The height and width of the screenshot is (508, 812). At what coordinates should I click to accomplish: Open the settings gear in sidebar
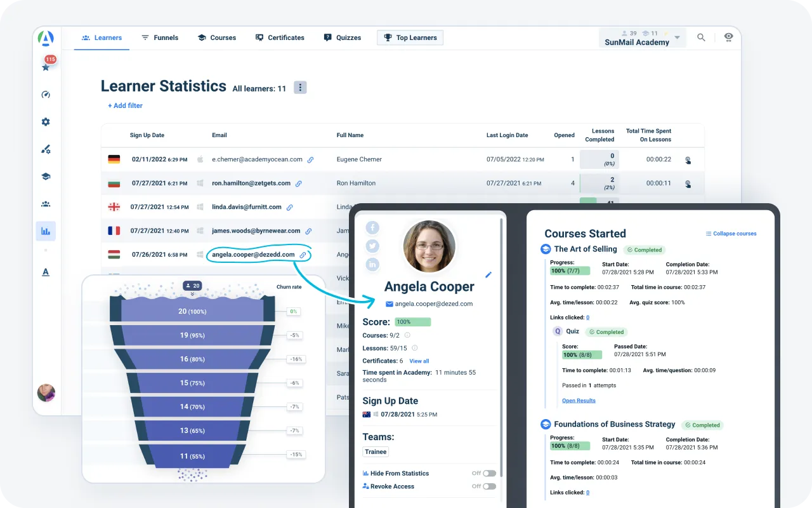coord(46,122)
